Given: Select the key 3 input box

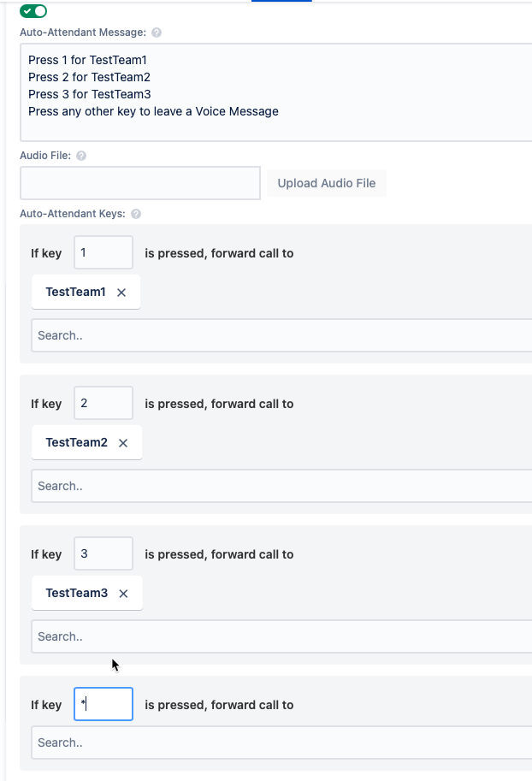Looking at the screenshot, I should pos(103,553).
